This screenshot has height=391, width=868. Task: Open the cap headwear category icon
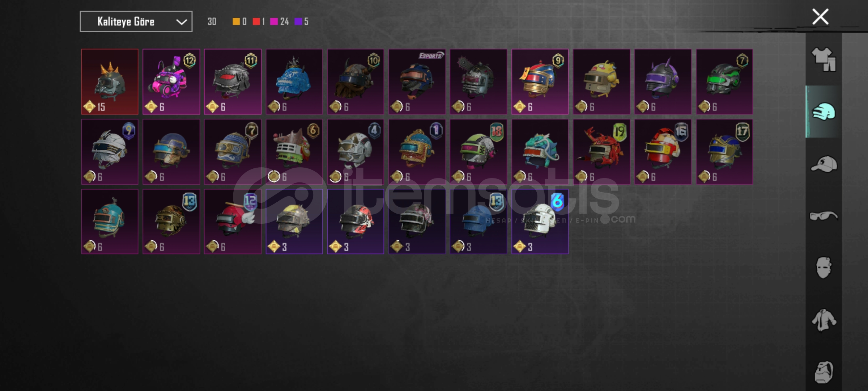click(824, 164)
